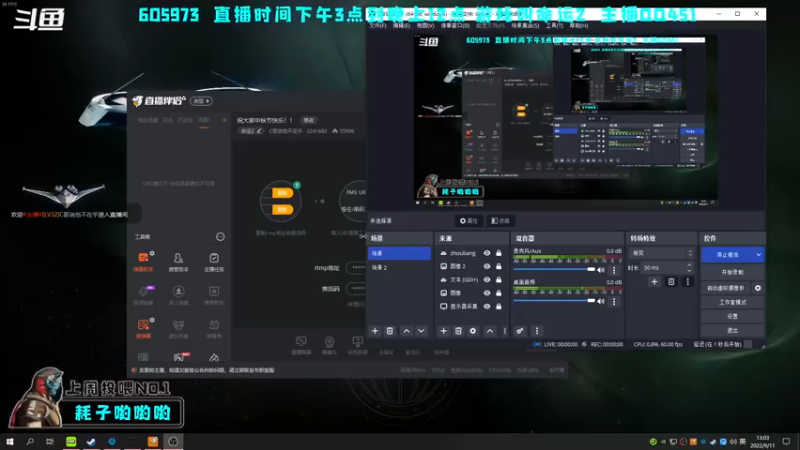Delete the selected scene with trash icon

click(x=390, y=331)
